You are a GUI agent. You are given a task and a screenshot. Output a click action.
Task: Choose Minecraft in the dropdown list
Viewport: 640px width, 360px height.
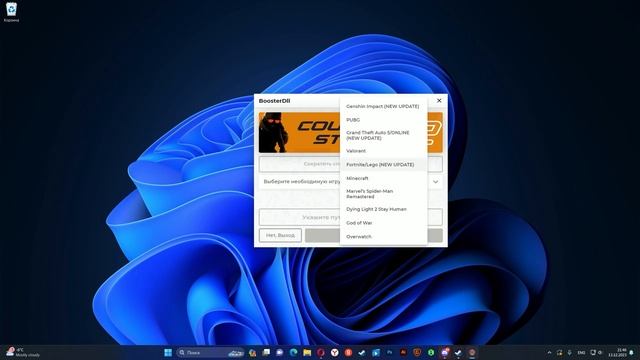tap(383, 178)
